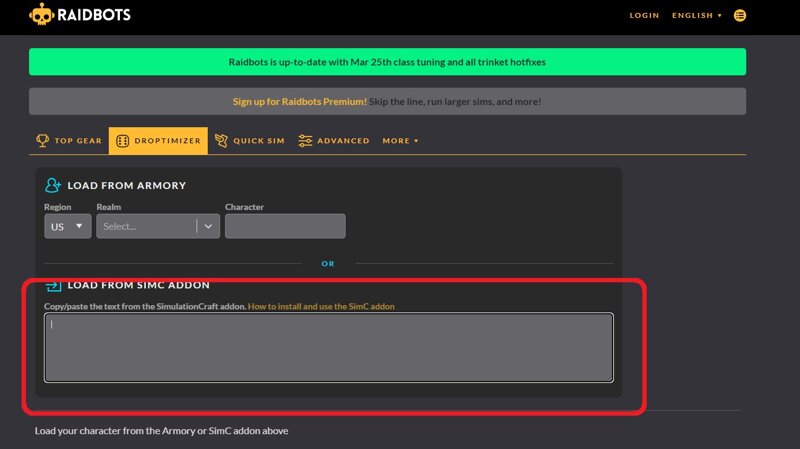
Task: Open the English language dropdown
Action: coord(696,15)
